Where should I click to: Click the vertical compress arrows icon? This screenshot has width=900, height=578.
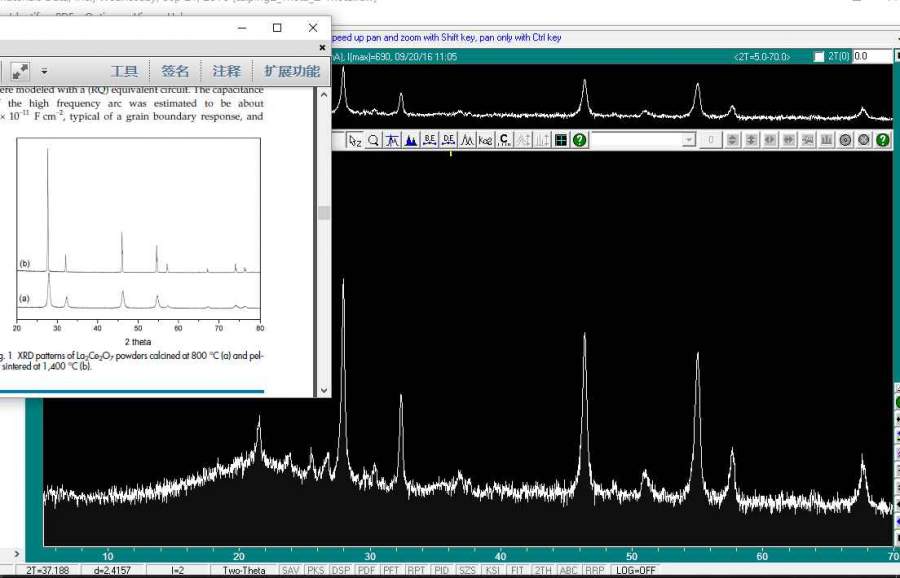tap(751, 139)
